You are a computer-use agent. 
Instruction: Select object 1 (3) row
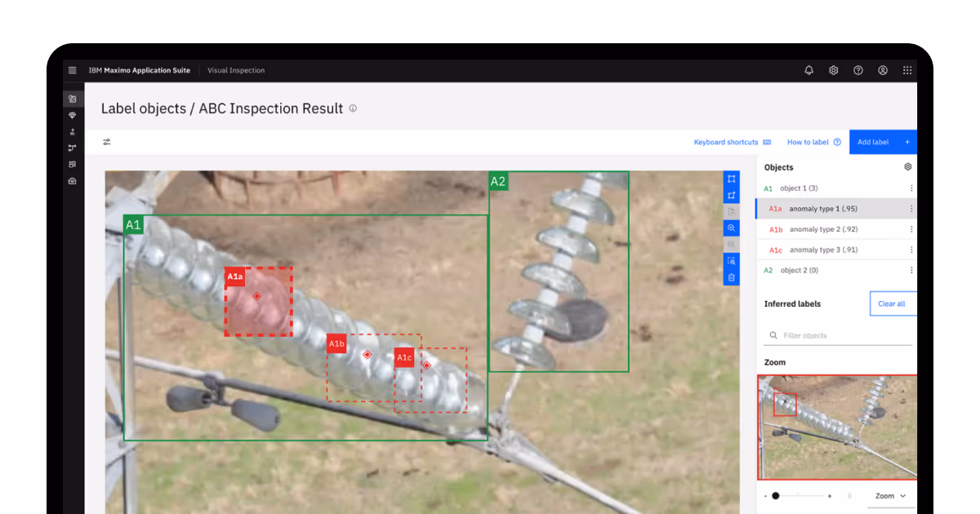[x=837, y=188]
